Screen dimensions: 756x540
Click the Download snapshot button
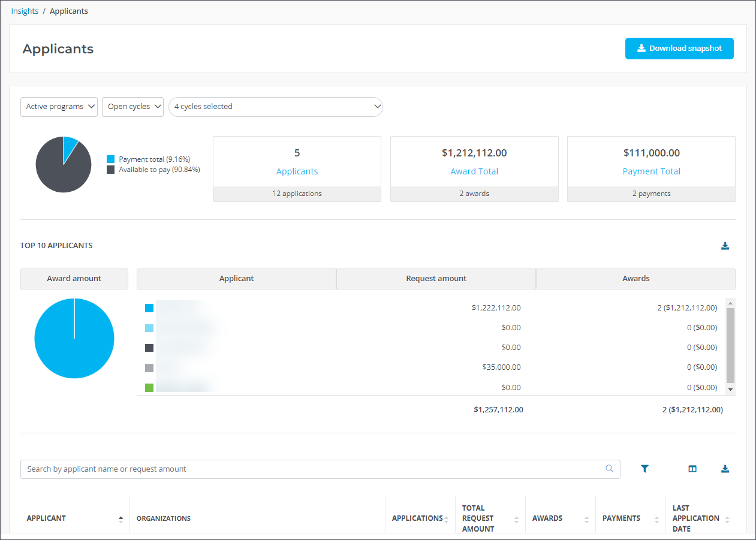pyautogui.click(x=679, y=49)
